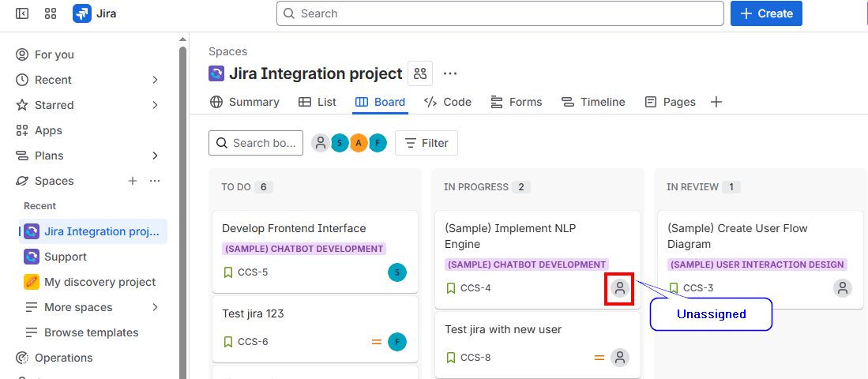
Task: Open team members icon beside project title
Action: (420, 73)
